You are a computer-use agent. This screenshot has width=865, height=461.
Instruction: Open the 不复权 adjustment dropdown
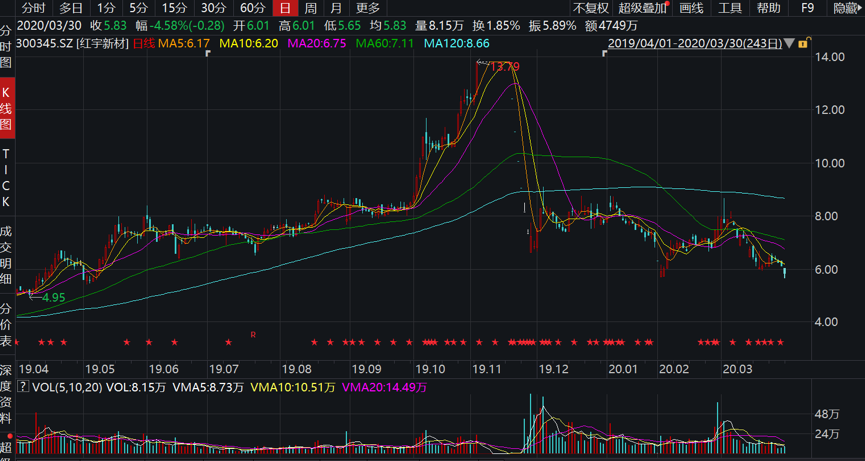pyautogui.click(x=590, y=8)
